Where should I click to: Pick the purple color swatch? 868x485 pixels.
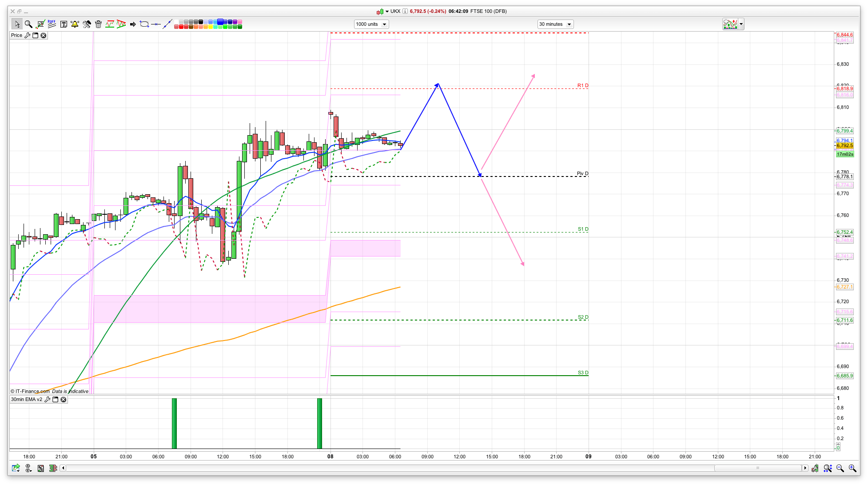tap(235, 21)
